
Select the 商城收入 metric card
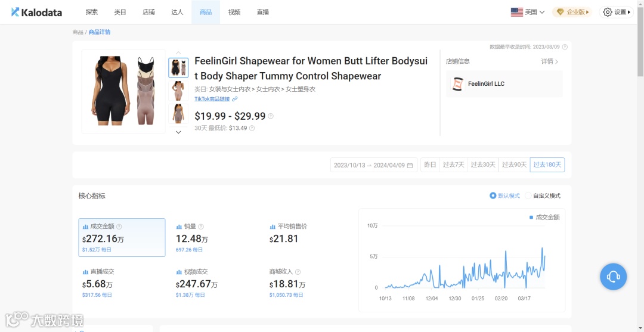coord(309,283)
